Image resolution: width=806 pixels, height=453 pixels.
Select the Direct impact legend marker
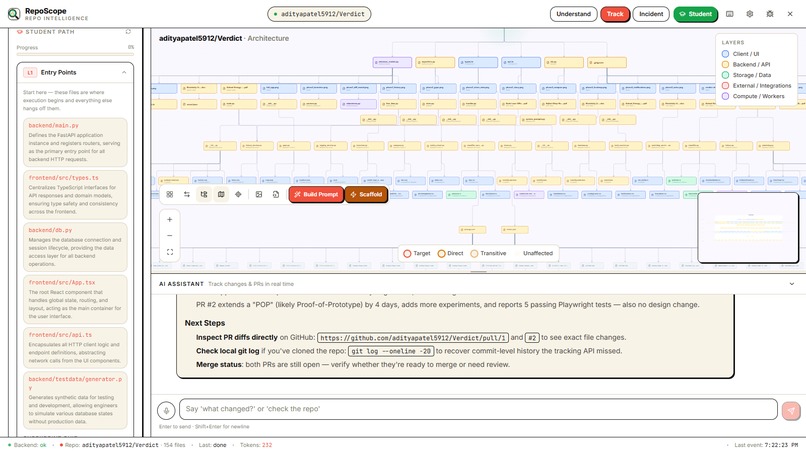441,253
